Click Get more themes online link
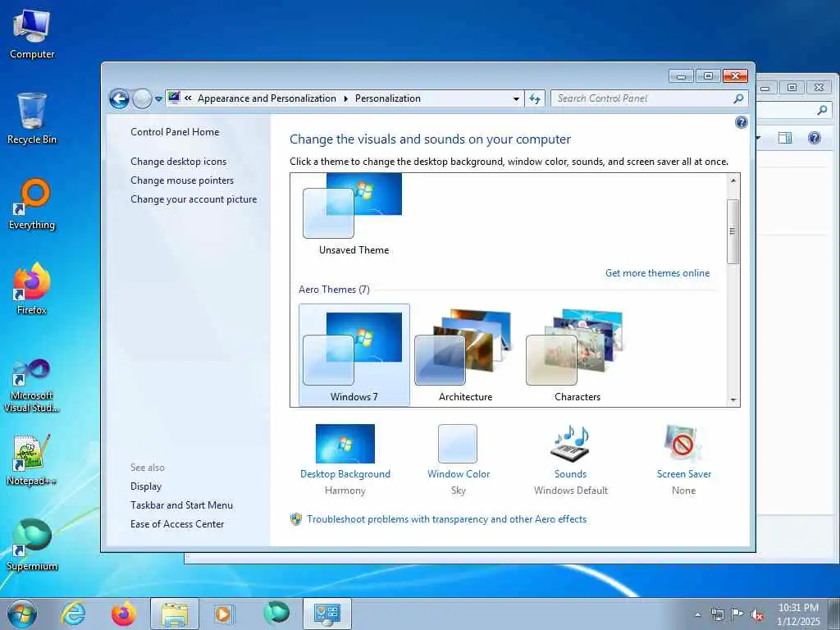 657,272
